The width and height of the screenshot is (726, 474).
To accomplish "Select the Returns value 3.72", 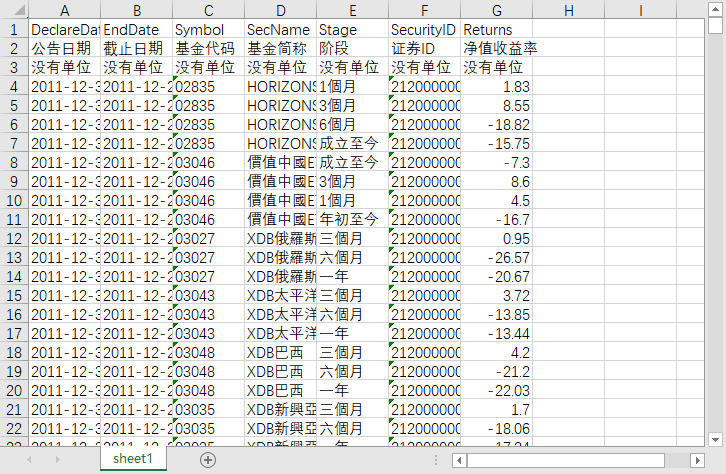I will coord(496,295).
